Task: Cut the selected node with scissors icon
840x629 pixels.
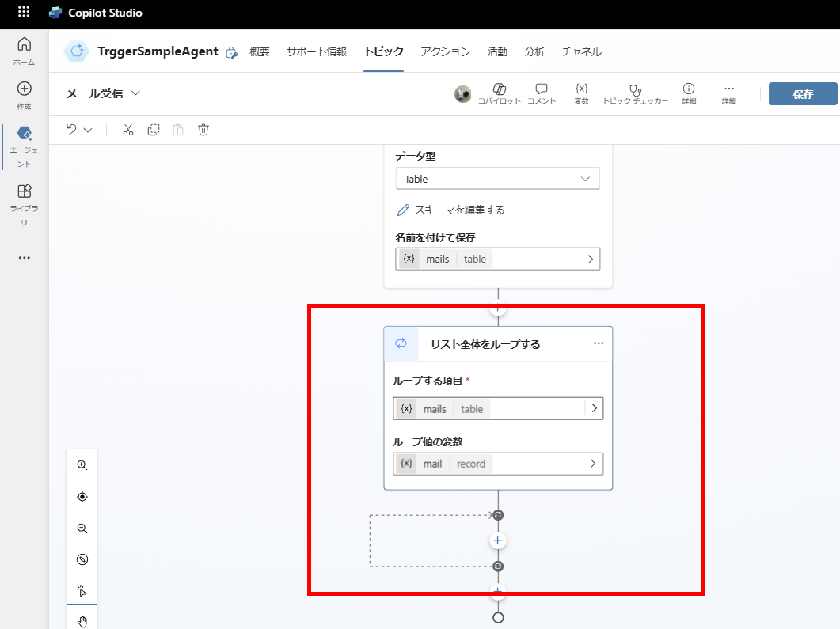Action: click(127, 129)
